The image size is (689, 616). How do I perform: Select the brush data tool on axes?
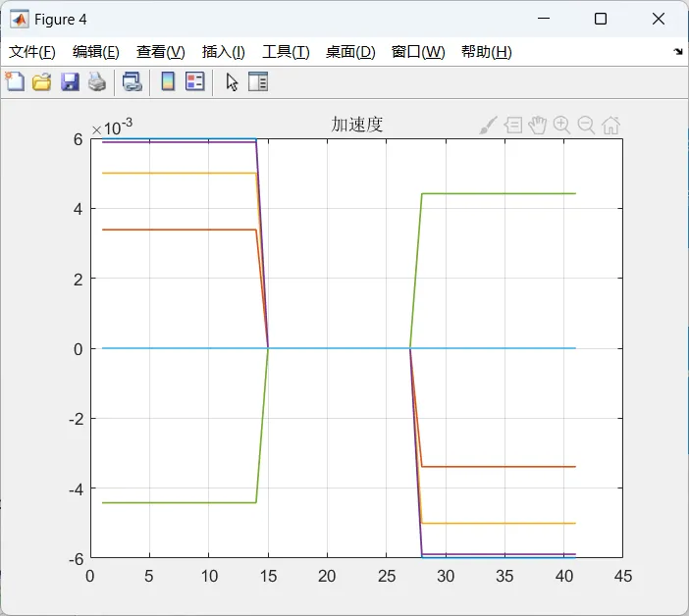488,126
